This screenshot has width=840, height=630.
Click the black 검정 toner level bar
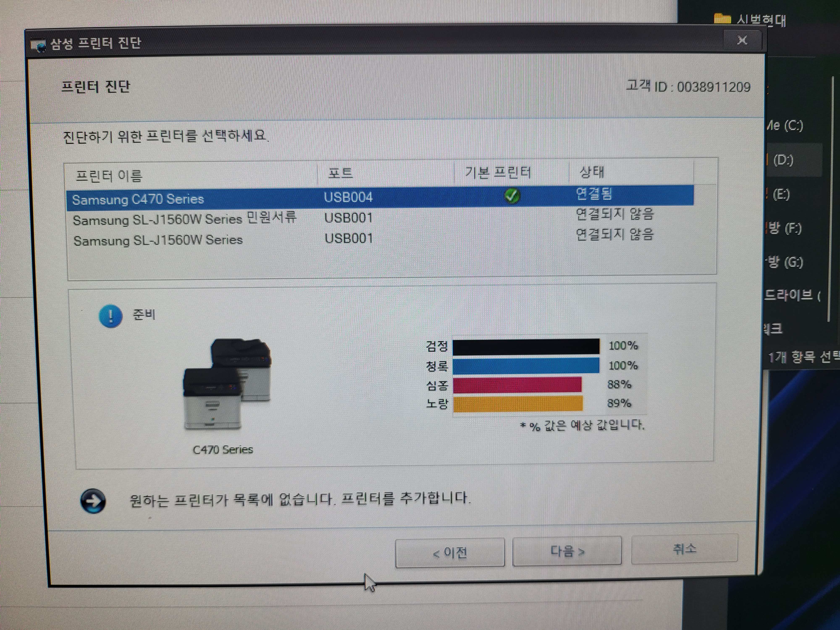(526, 347)
